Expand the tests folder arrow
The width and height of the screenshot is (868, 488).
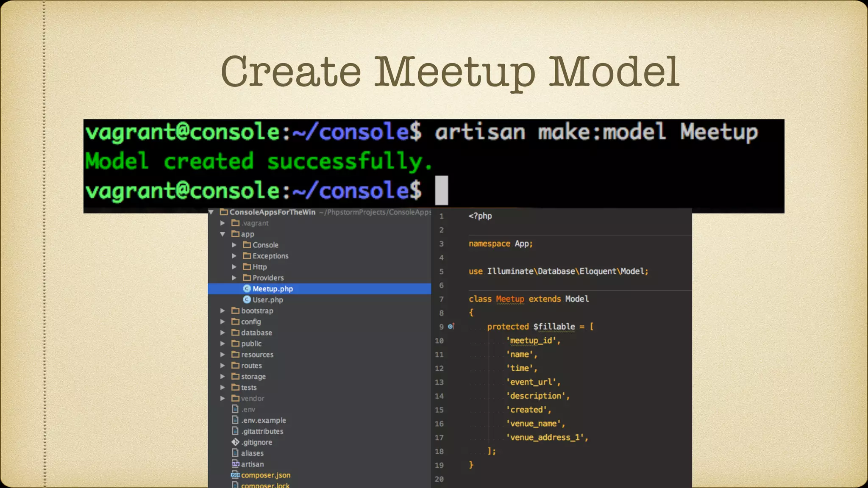[x=223, y=387]
